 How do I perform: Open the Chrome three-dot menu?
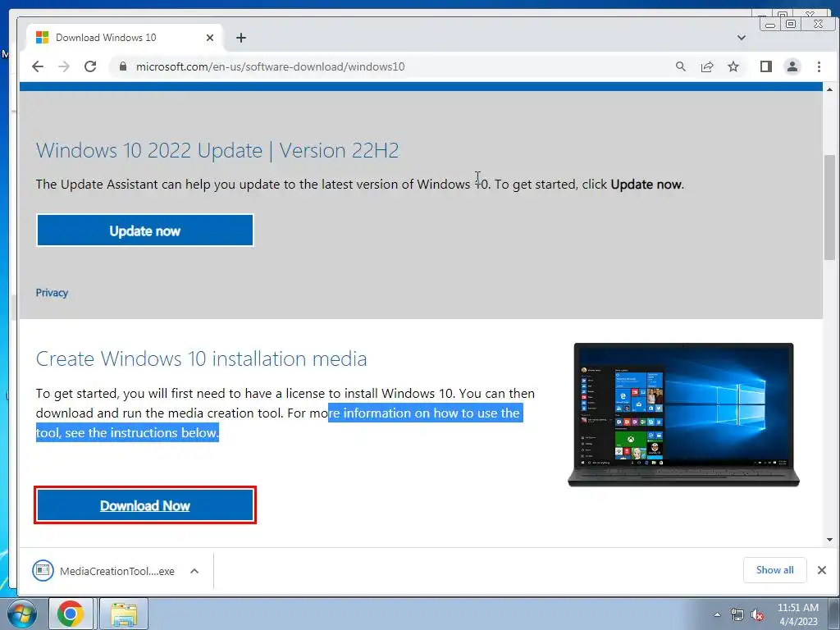click(x=819, y=66)
